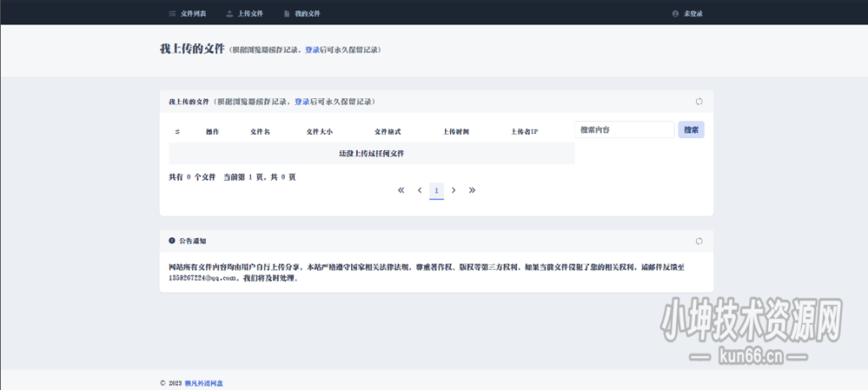Click the 共有 0 个文件 summary text
This screenshot has width=868, height=390.
pyautogui.click(x=192, y=177)
